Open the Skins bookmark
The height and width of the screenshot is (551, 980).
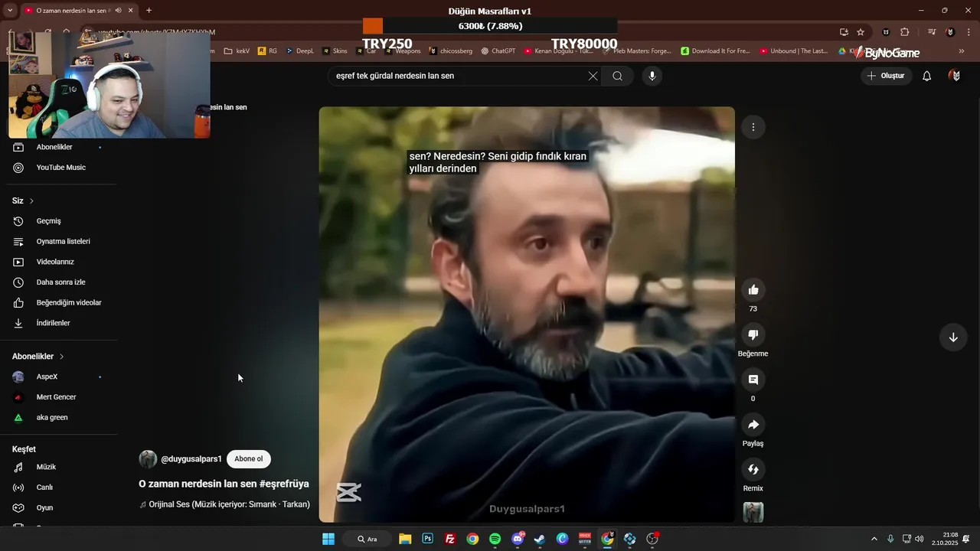click(335, 51)
